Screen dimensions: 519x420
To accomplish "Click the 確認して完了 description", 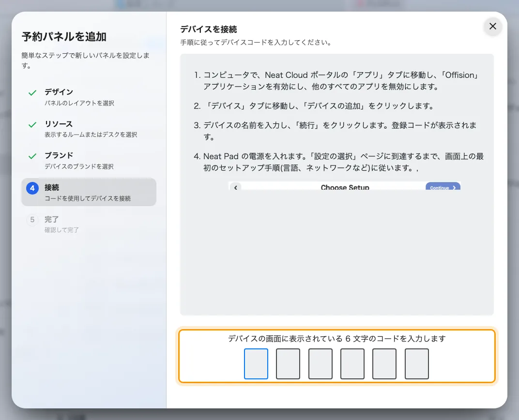I will click(61, 230).
